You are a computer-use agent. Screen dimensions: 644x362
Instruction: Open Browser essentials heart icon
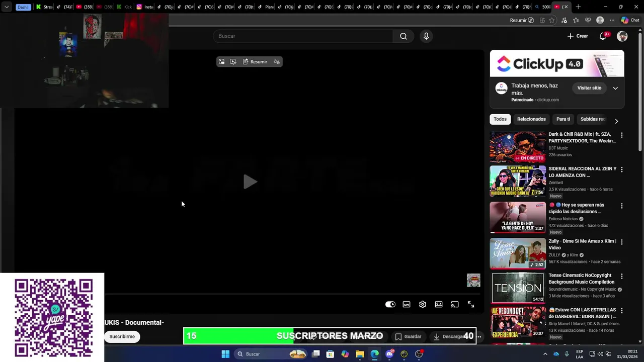tap(588, 20)
